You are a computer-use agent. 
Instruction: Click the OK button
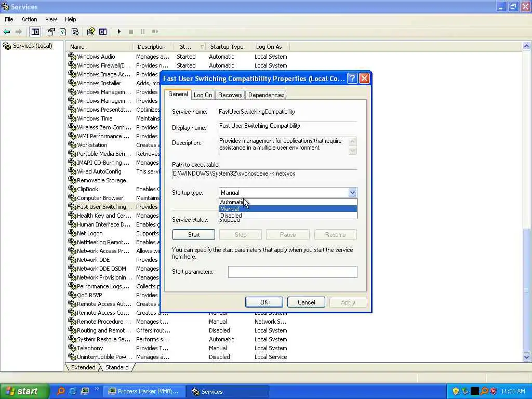point(264,302)
